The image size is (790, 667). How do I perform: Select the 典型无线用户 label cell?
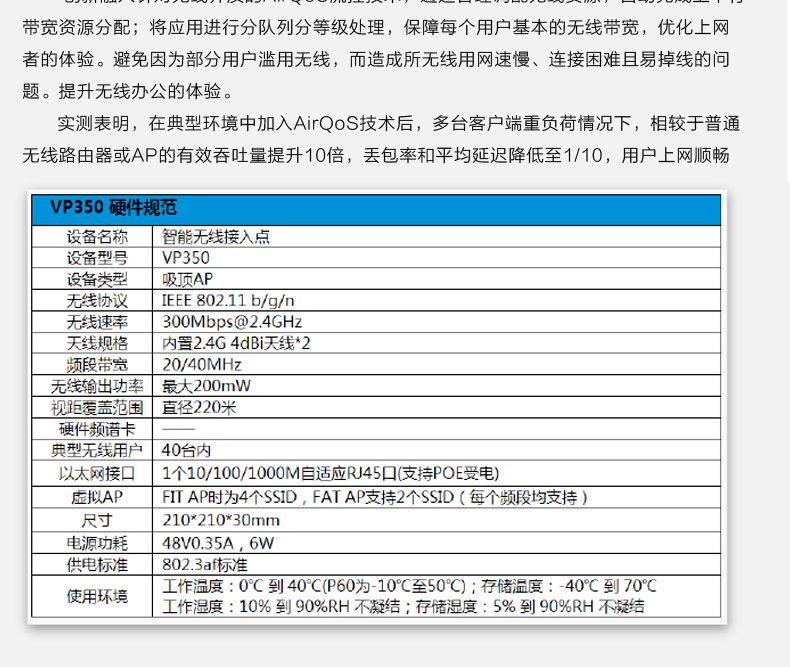click(x=92, y=450)
